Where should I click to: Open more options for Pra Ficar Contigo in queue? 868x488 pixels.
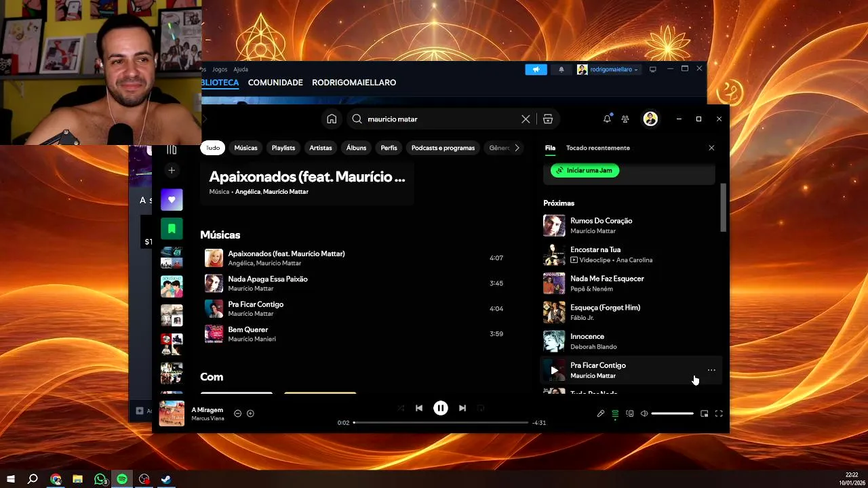711,370
